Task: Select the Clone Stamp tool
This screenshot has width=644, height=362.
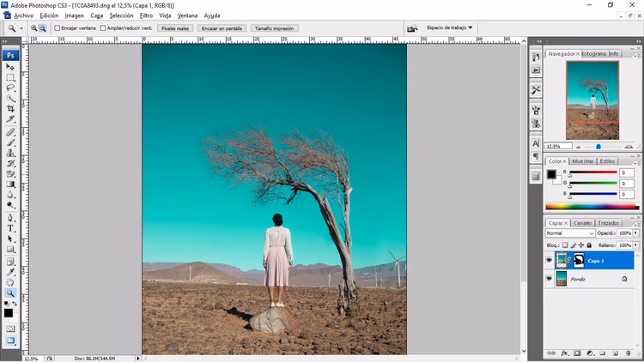Action: coord(10,153)
